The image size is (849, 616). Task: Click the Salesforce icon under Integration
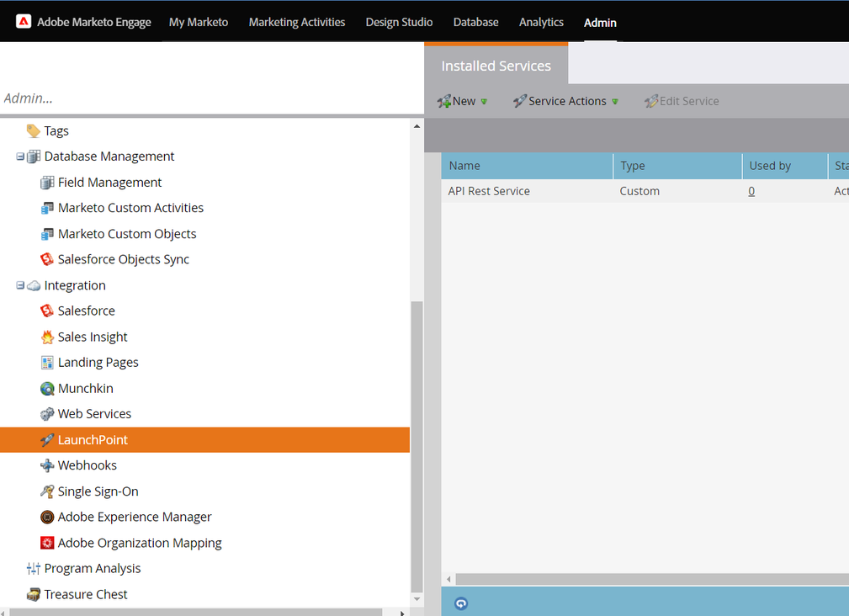click(47, 311)
